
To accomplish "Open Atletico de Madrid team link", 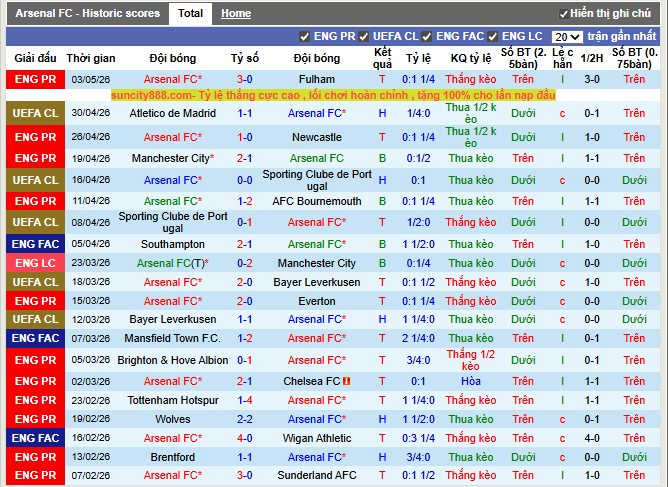I will 173,113.
